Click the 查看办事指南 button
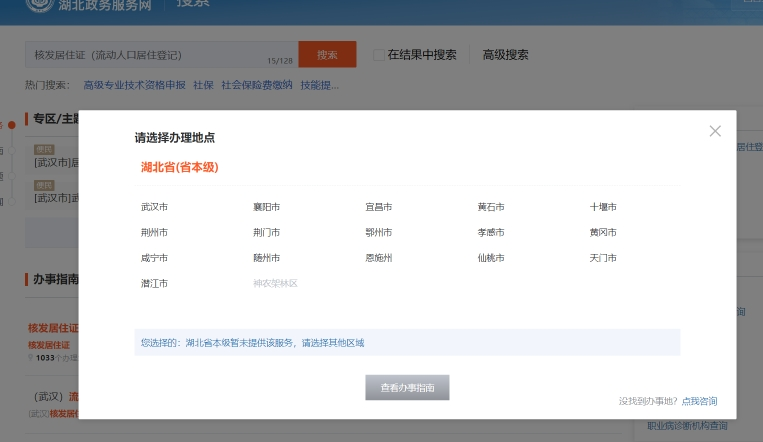This screenshot has height=442, width=763. click(407, 387)
